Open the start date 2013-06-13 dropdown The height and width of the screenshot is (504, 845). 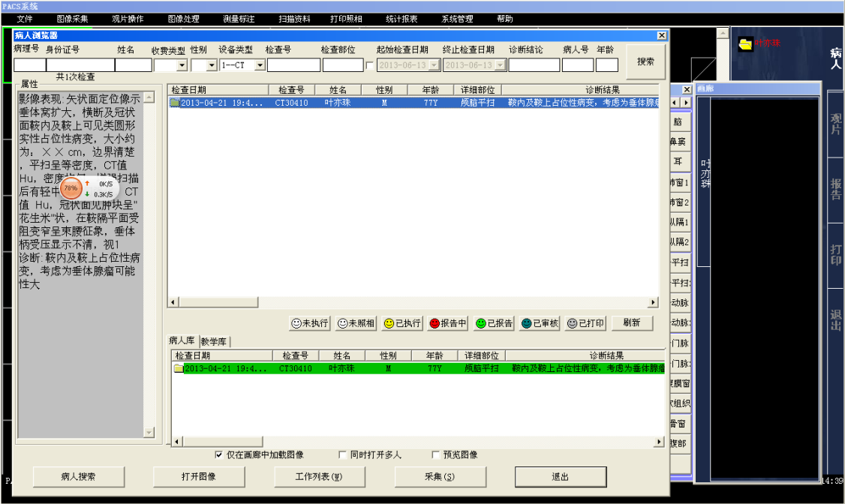coord(435,66)
